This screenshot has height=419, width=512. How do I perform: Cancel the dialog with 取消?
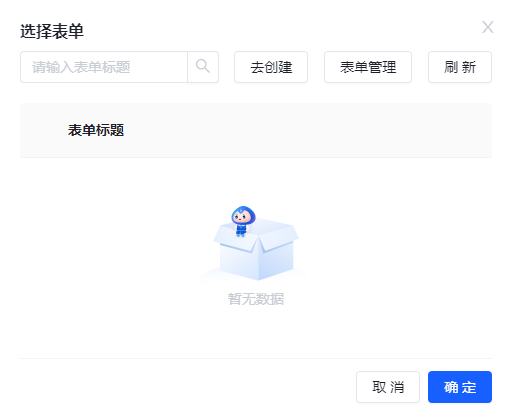(388, 387)
